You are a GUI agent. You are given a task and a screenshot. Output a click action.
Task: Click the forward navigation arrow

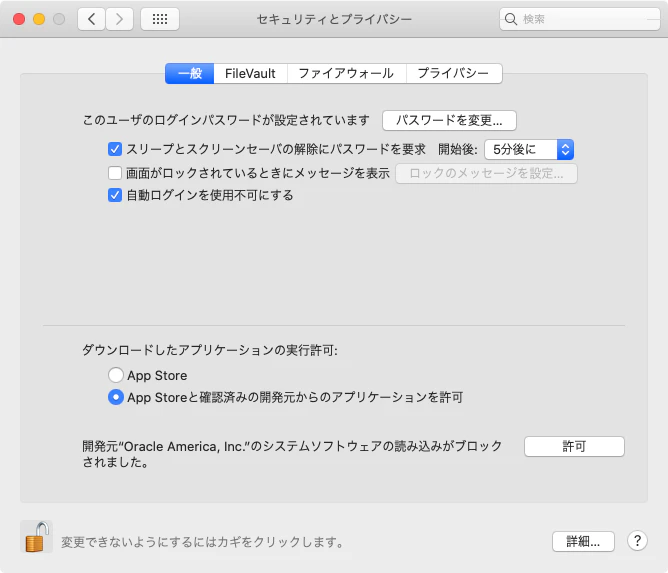pos(119,19)
